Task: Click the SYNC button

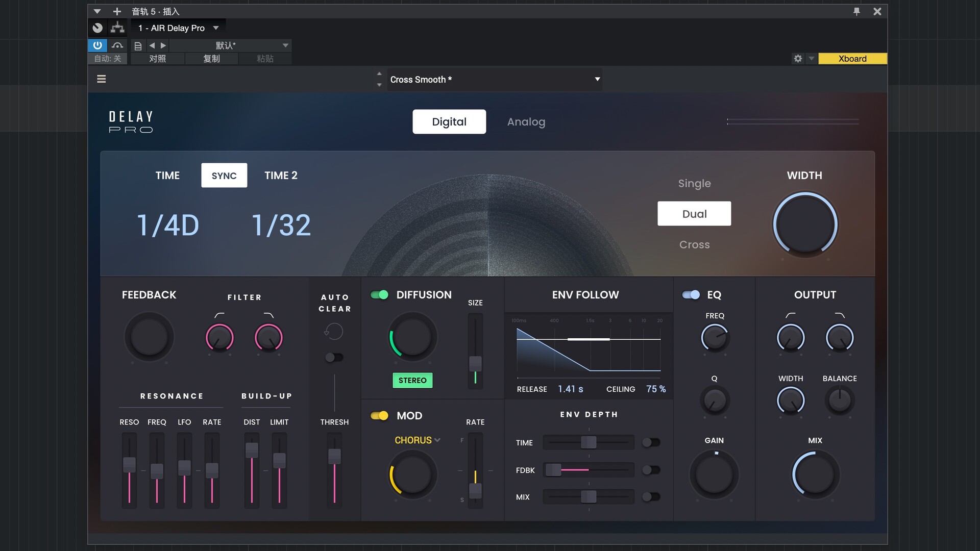Action: pyautogui.click(x=224, y=176)
